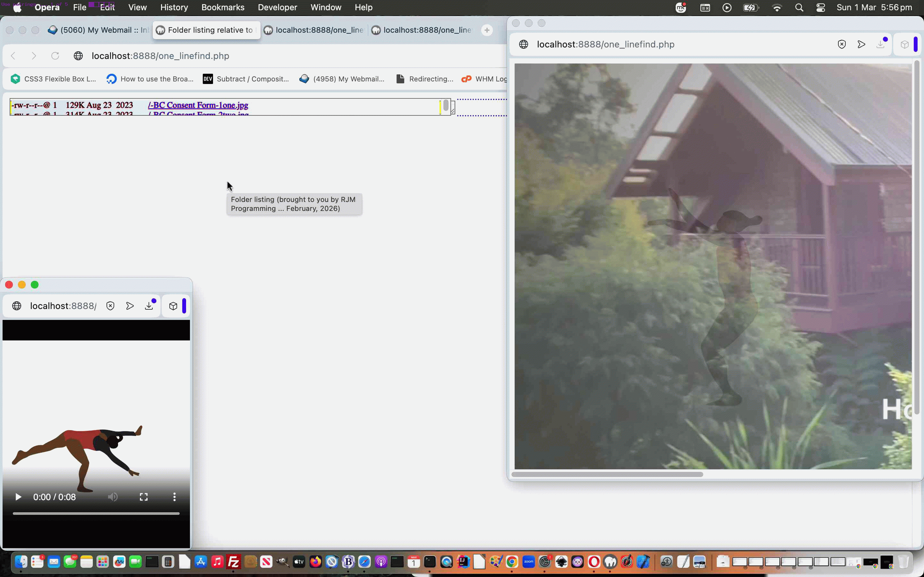This screenshot has width=924, height=577.
Task: Open macOS Control Centre in menu bar
Action: pos(820,7)
